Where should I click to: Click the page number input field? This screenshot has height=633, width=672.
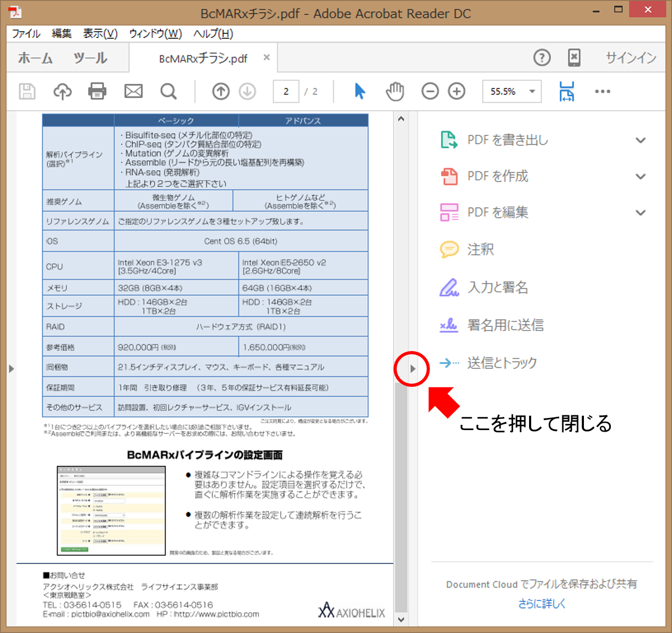point(286,92)
